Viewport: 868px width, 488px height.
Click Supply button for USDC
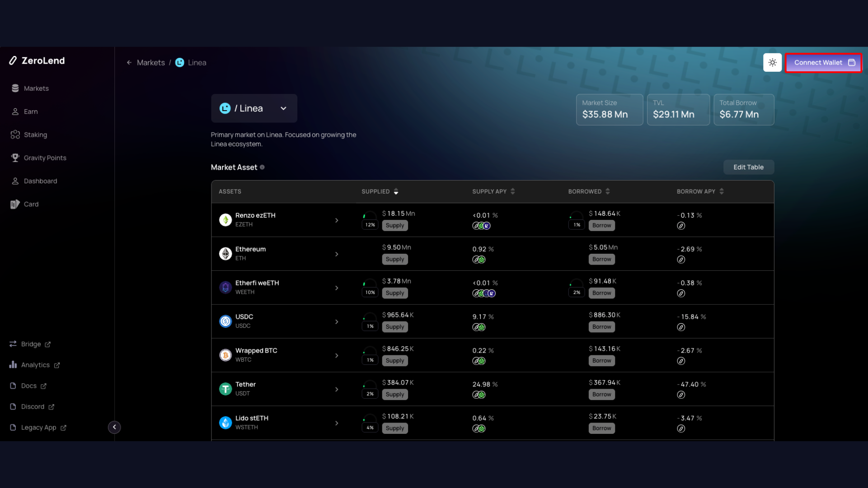395,327
